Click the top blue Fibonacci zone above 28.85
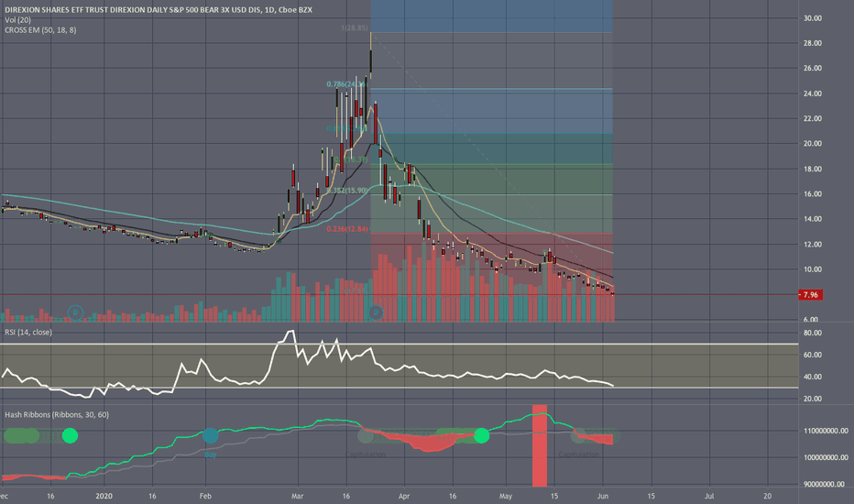 point(491,16)
